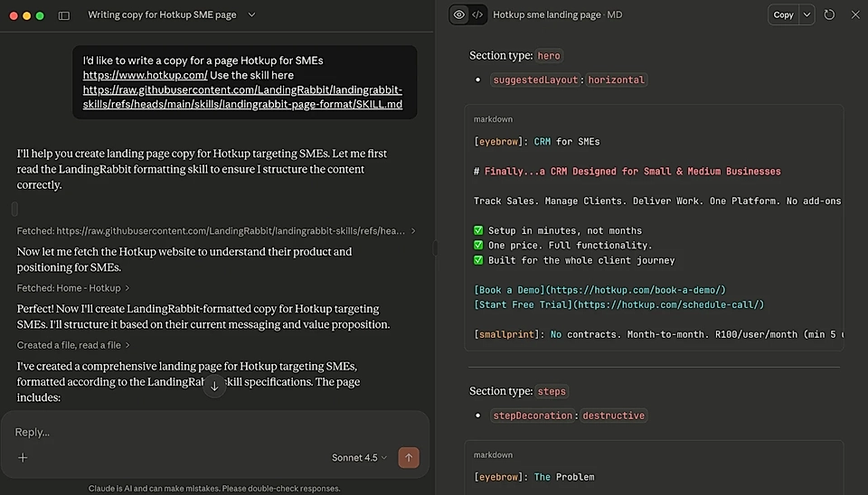Select Setup in minutes, not months line
Screen dimensions: 868x495
point(558,230)
